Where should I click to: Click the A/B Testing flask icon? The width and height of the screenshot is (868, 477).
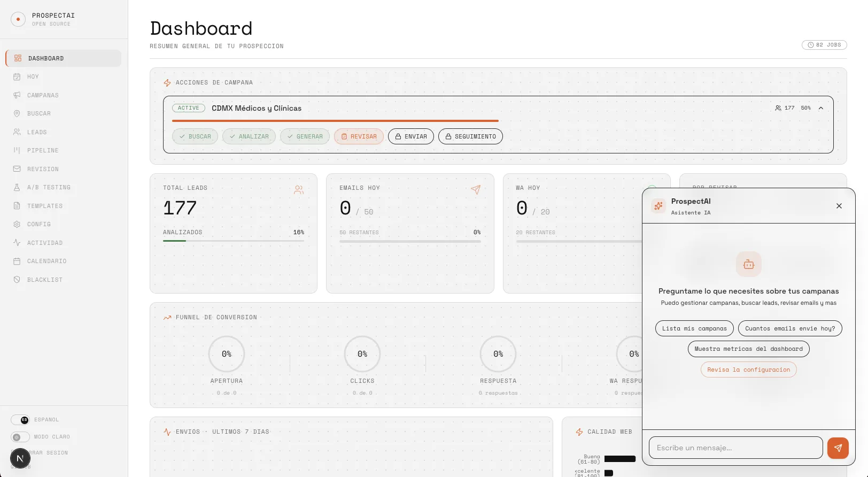(17, 187)
